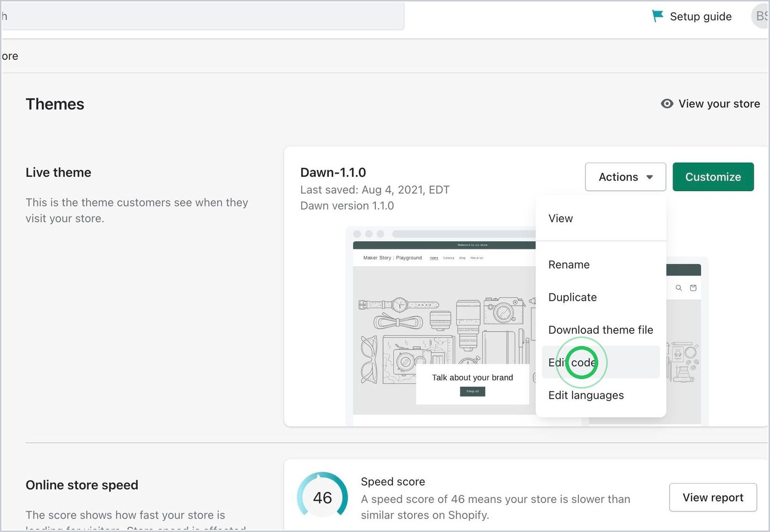This screenshot has height=532, width=770.
Task: Click 'Dawn version 1.1.0' text
Action: pyautogui.click(x=347, y=206)
